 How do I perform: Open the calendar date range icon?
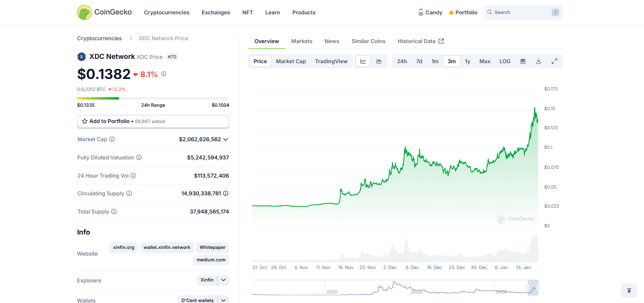coord(523,61)
